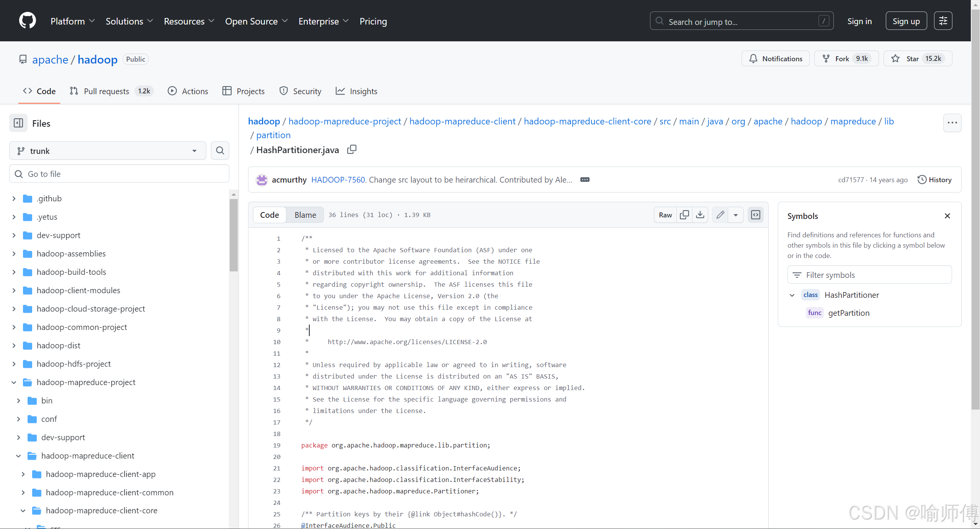The width and height of the screenshot is (980, 529).
Task: Collapse the Files side panel icon
Action: [x=18, y=123]
